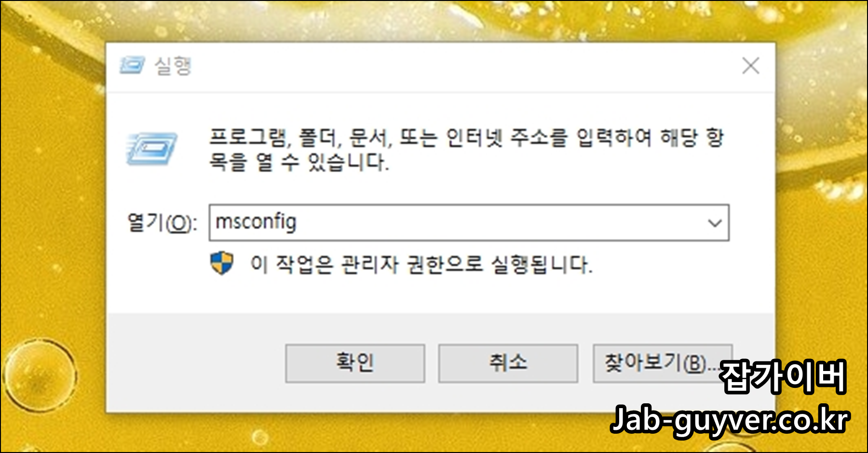Confirm with the 확인 button
This screenshot has width=868, height=453.
(x=355, y=363)
